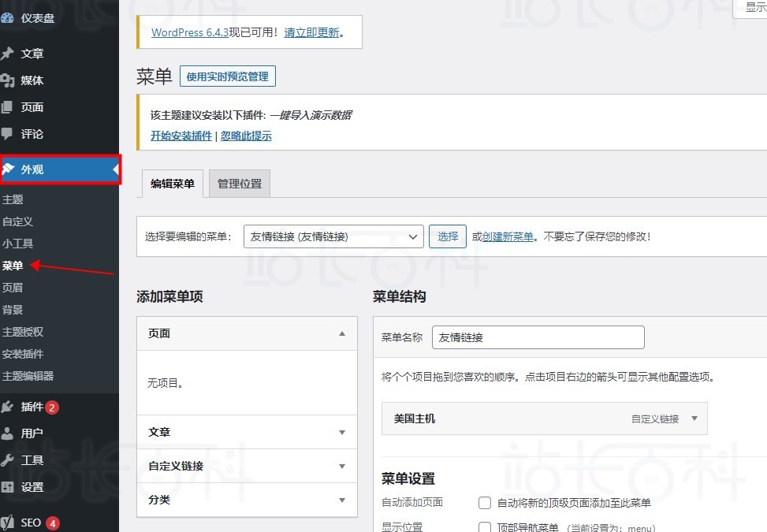Expand the 自定义链接 panel arrow
The height and width of the screenshot is (532, 767).
342,466
